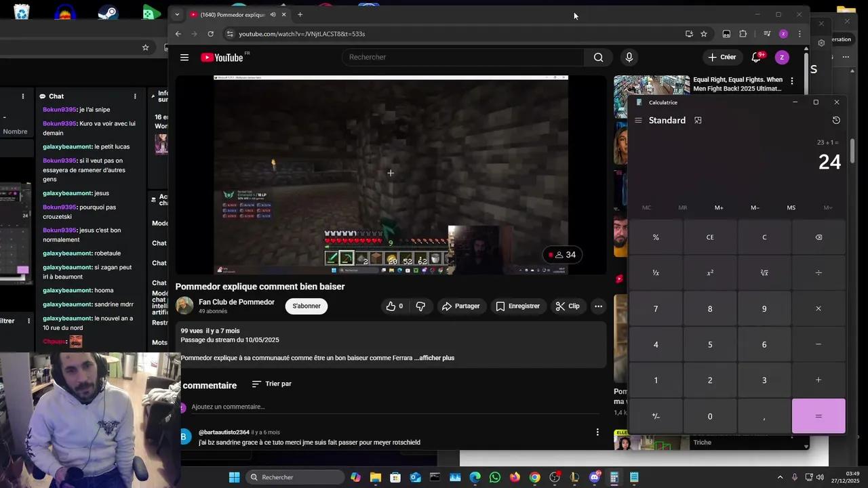Click the M- memory subtract key
Image resolution: width=868 pixels, height=488 pixels.
click(755, 208)
